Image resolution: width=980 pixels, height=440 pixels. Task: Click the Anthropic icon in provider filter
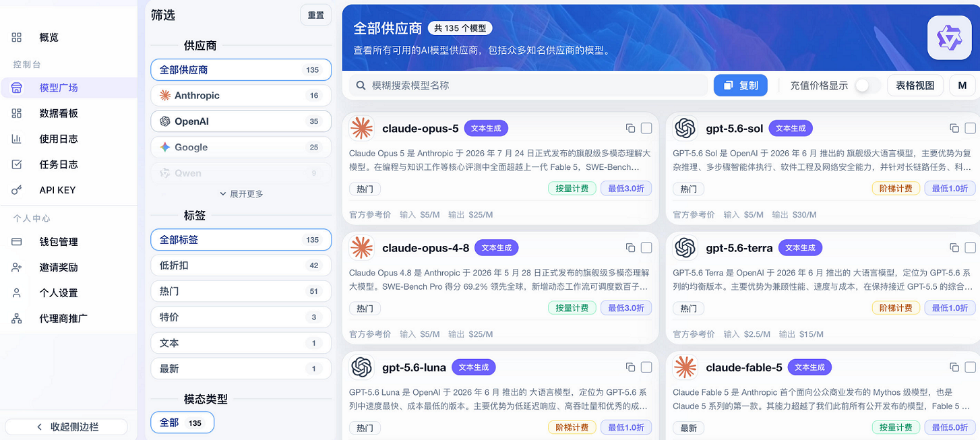tap(164, 96)
